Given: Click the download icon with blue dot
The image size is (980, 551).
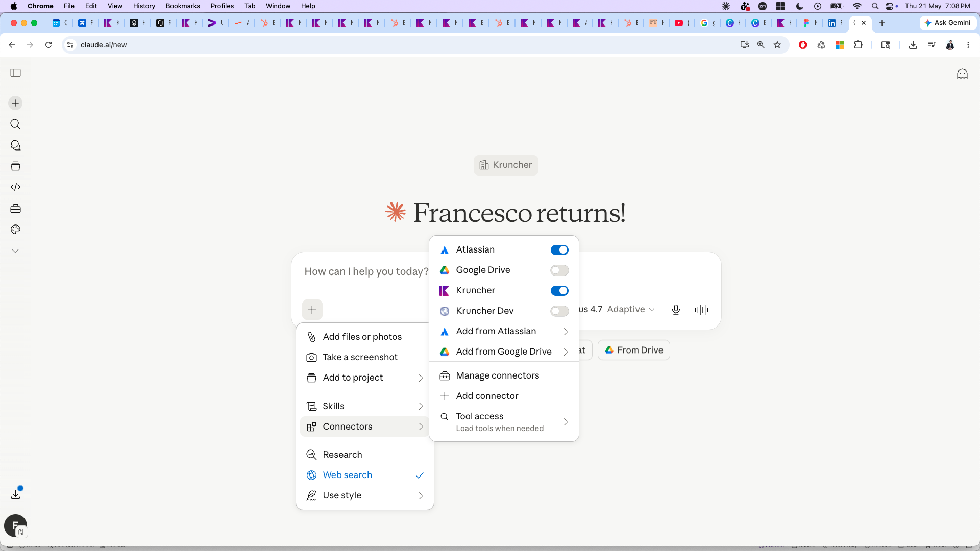Looking at the screenshot, I should tap(16, 494).
